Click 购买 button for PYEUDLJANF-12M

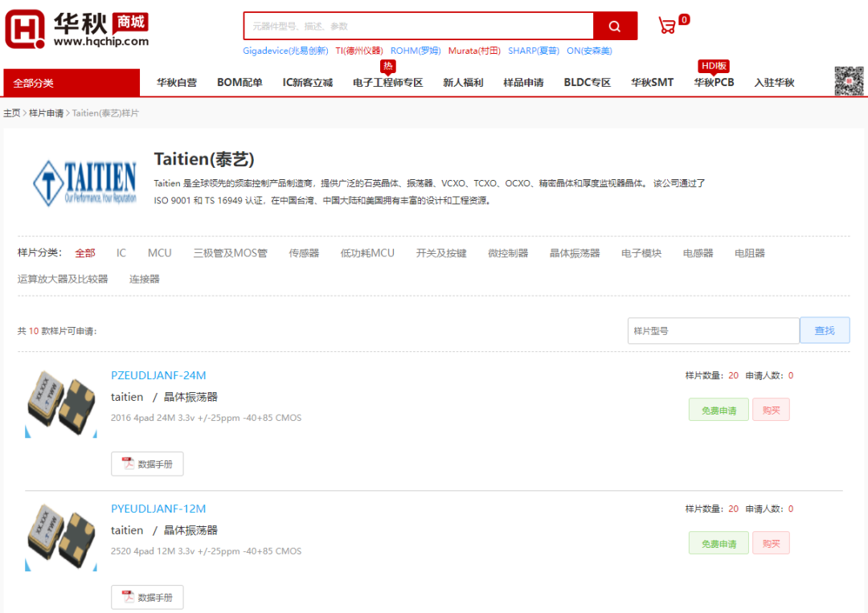click(771, 543)
